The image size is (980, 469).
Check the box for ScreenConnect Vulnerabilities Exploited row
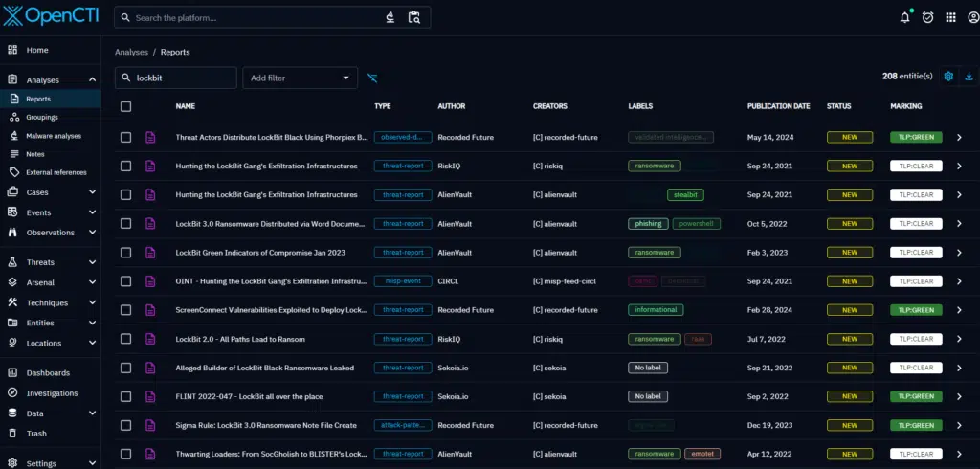pyautogui.click(x=125, y=310)
